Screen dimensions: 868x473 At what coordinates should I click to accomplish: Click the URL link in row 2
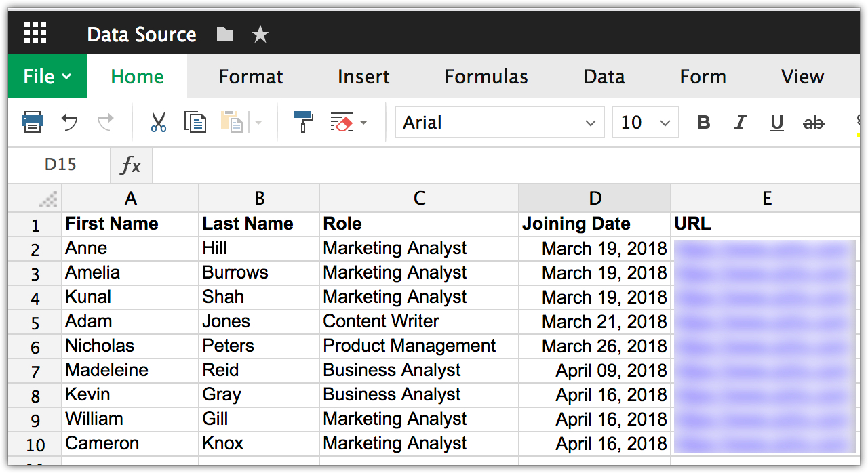point(766,248)
